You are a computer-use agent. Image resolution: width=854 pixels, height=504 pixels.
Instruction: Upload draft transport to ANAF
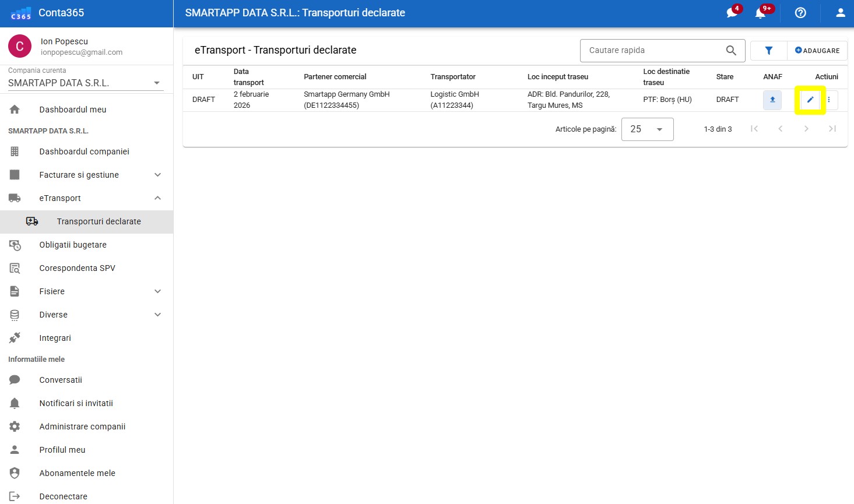772,100
